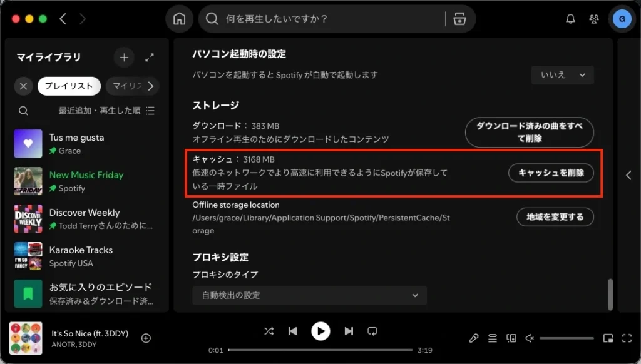Go to Spotify Home
This screenshot has width=641, height=364.
point(179,19)
